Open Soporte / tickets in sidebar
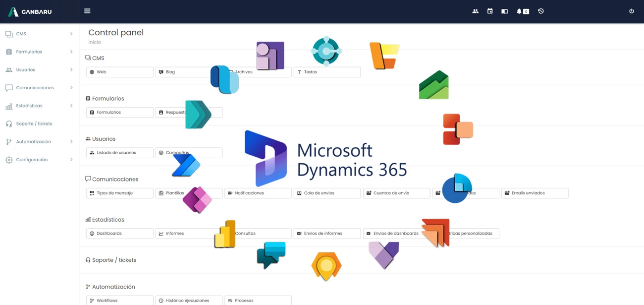 pyautogui.click(x=34, y=123)
